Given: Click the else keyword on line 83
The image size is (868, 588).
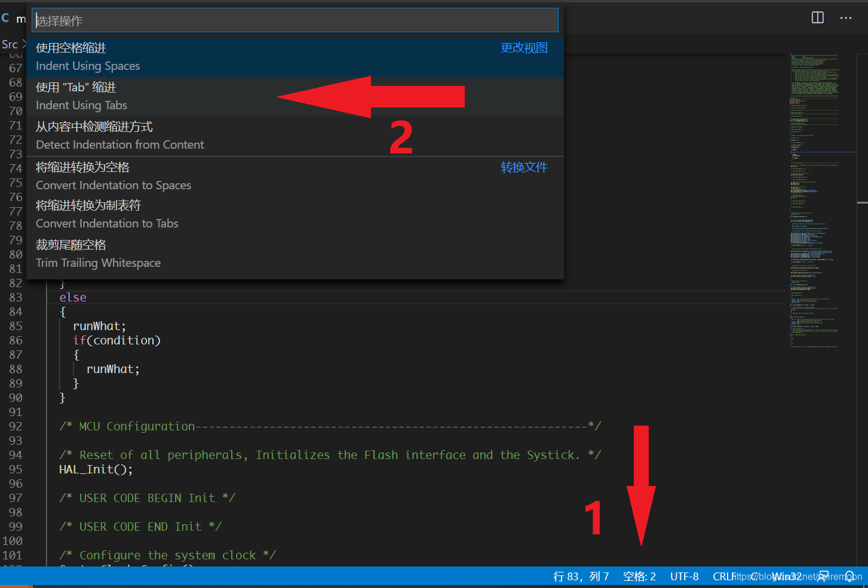Looking at the screenshot, I should [73, 297].
